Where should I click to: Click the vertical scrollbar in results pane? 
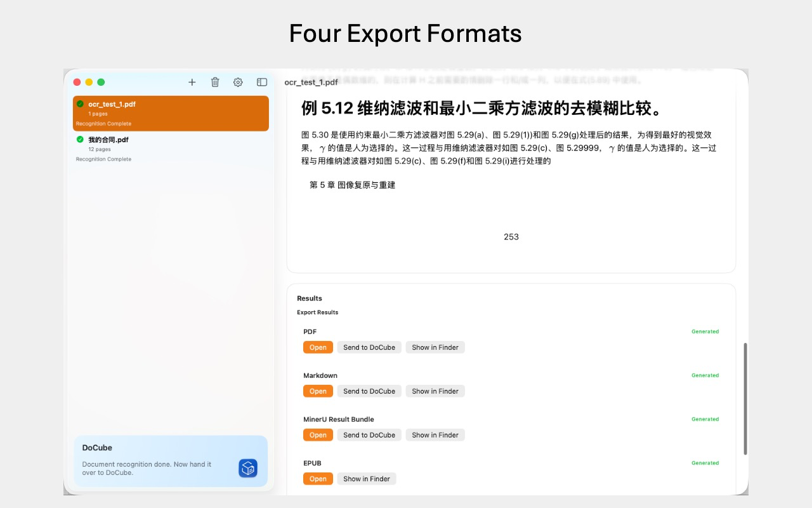(745, 399)
